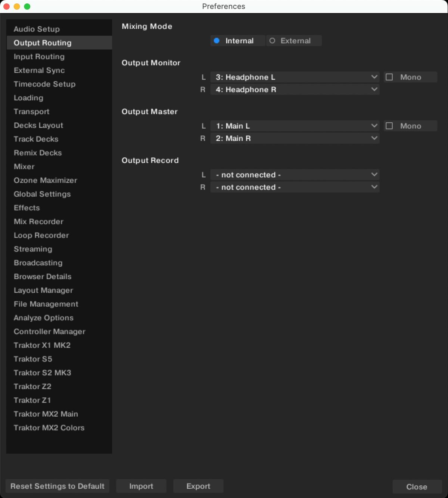The image size is (448, 498).
Task: Switch to Input Routing settings
Action: coord(39,57)
